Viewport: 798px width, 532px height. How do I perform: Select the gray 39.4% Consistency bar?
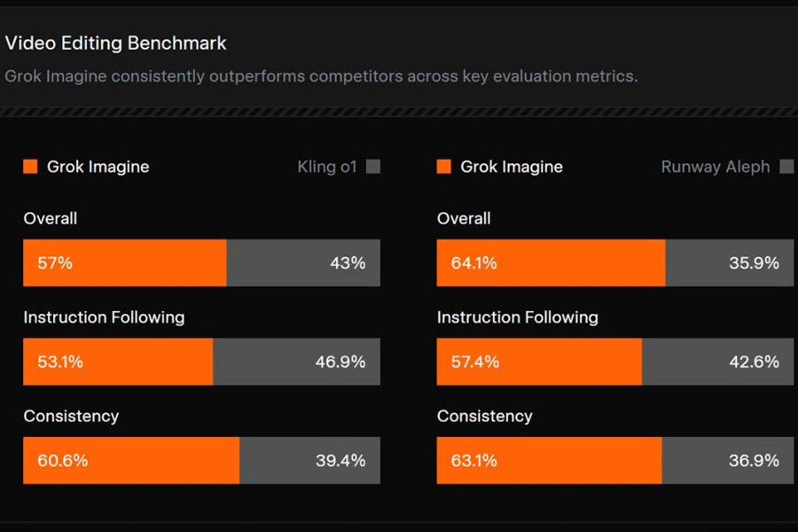(309, 460)
